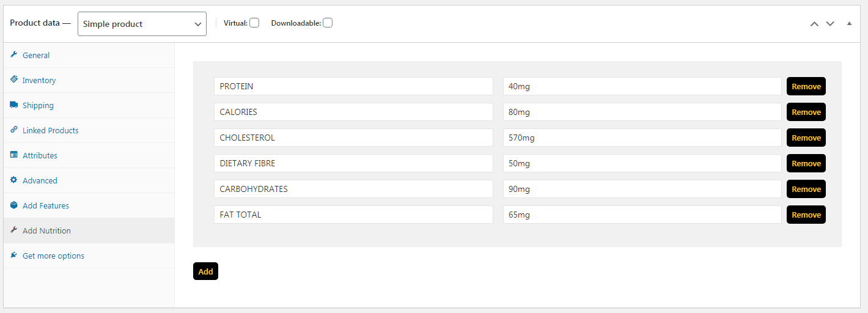Click the 65mg FAT TOTAL value field

[642, 215]
